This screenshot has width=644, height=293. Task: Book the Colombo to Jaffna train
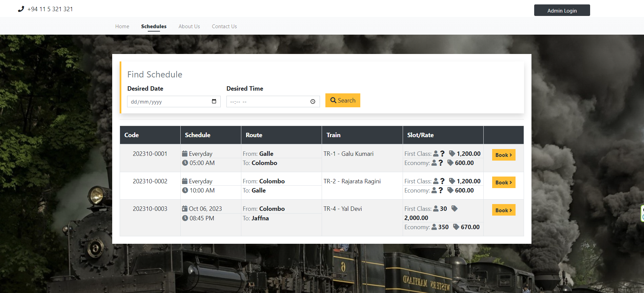(x=504, y=210)
